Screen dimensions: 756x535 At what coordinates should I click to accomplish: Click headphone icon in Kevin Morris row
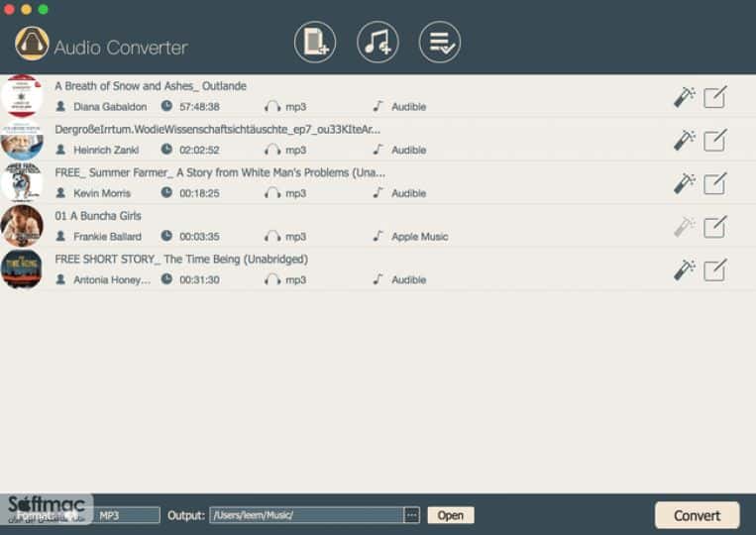pos(272,193)
